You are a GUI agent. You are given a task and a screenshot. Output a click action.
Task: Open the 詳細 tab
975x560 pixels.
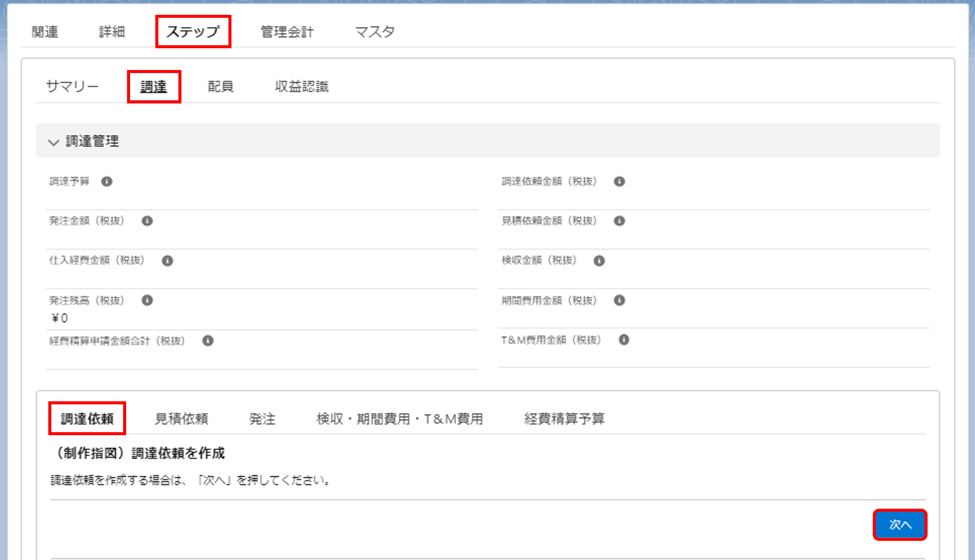[x=112, y=32]
